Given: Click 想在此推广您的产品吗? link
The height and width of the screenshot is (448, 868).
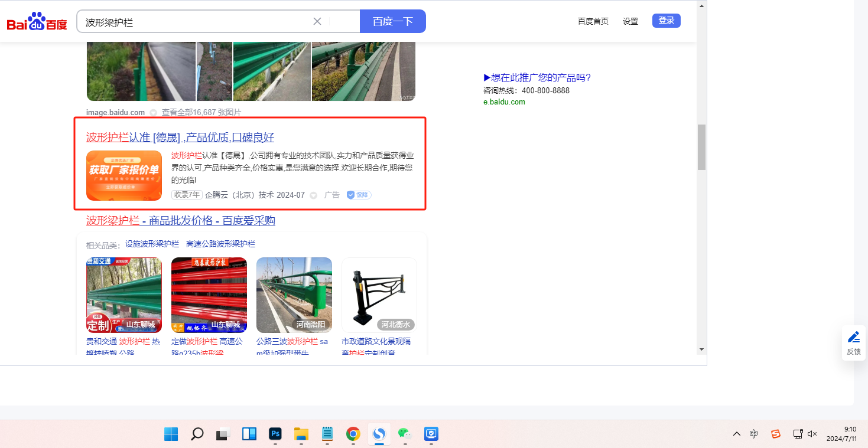Looking at the screenshot, I should 537,77.
